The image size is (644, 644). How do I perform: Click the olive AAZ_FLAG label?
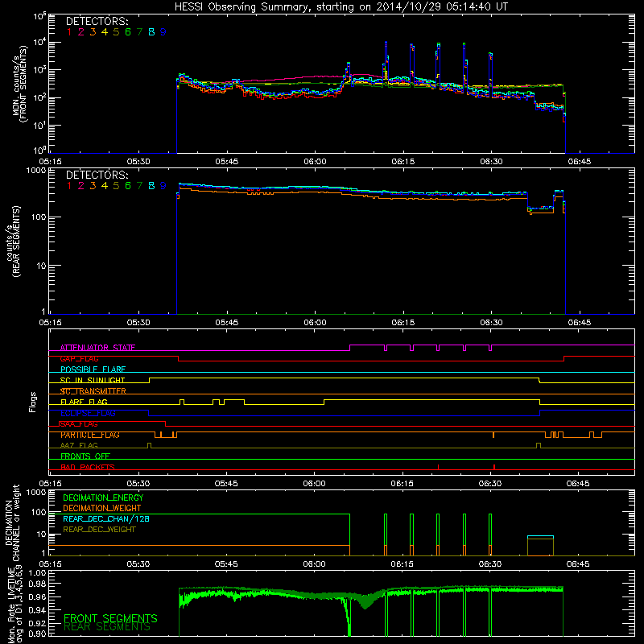79,445
